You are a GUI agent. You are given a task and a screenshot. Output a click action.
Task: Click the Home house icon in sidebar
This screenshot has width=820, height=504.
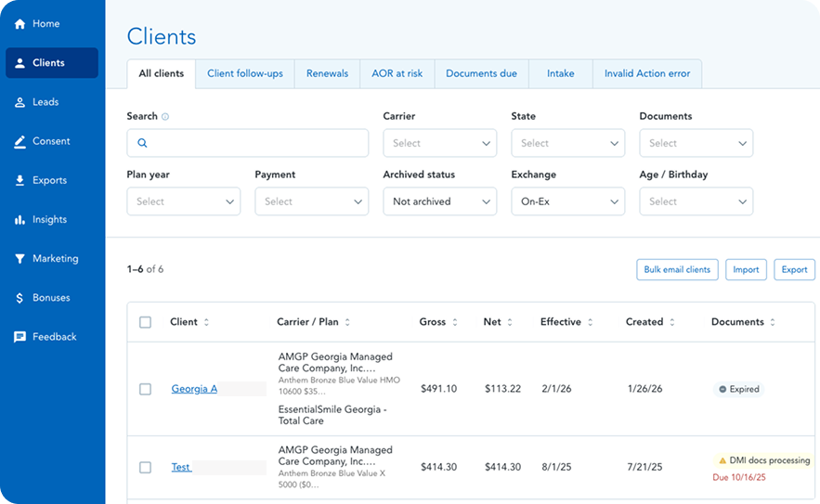[x=20, y=24]
